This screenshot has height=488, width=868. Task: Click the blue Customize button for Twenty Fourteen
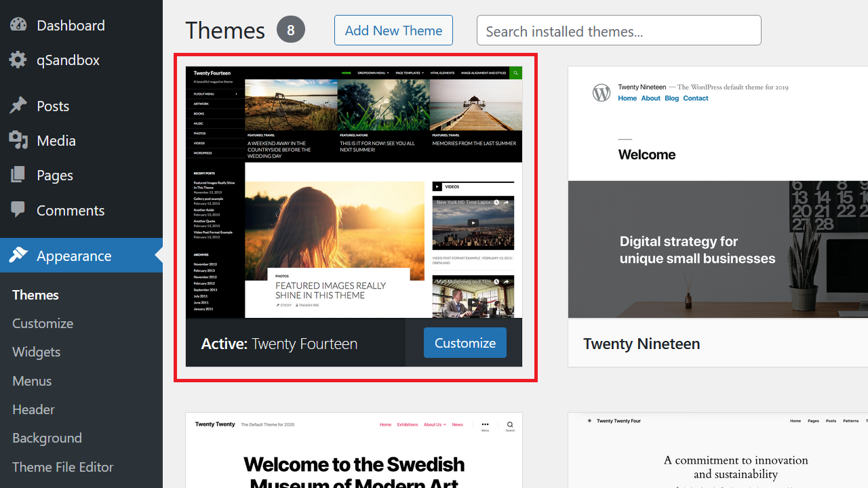(x=465, y=343)
